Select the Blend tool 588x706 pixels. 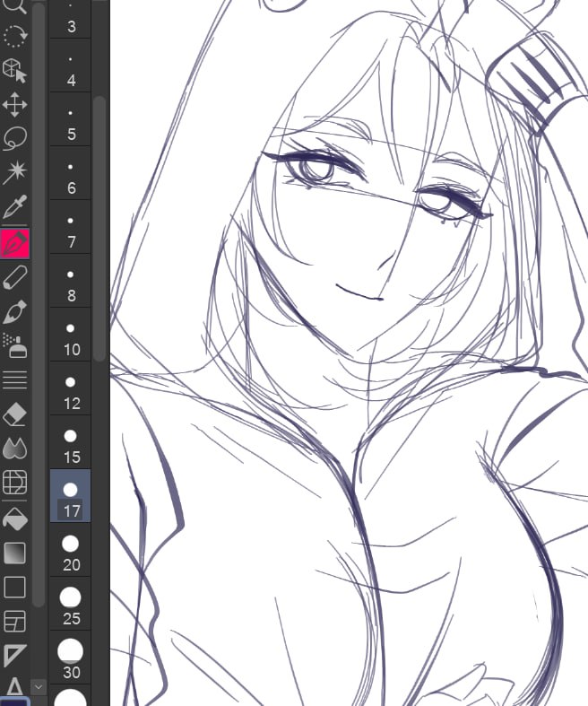15,448
